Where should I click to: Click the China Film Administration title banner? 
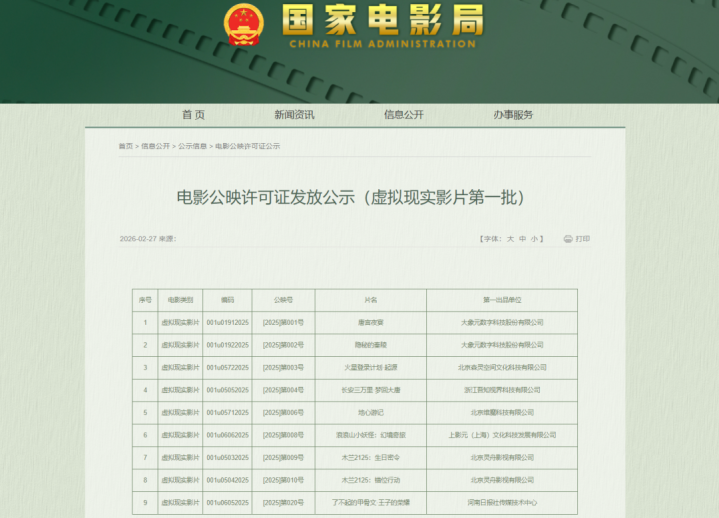382,25
